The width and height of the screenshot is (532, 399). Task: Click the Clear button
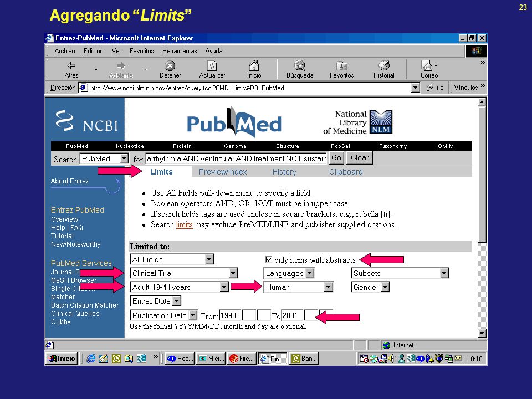point(359,158)
